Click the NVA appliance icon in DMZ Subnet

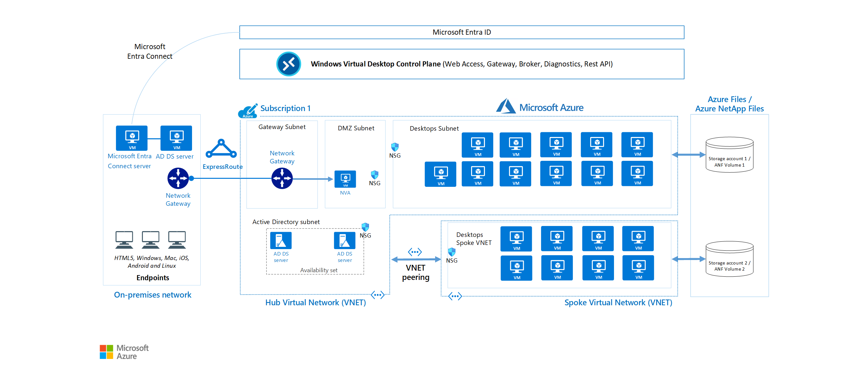click(346, 178)
